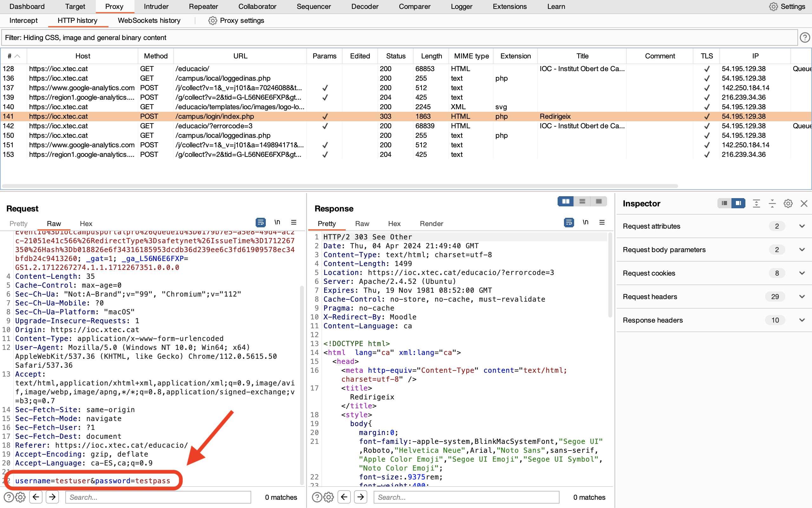812x508 pixels.
Task: Open the Intercept sub-tab
Action: point(23,21)
